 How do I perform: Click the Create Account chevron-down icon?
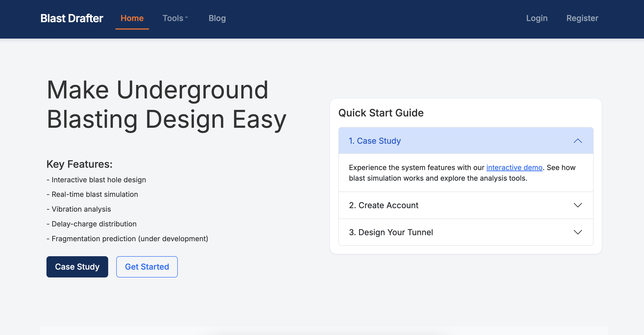pos(578,205)
